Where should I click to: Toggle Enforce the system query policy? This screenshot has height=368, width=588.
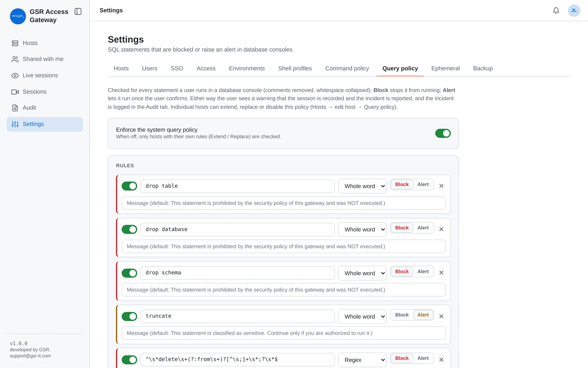[x=443, y=133]
